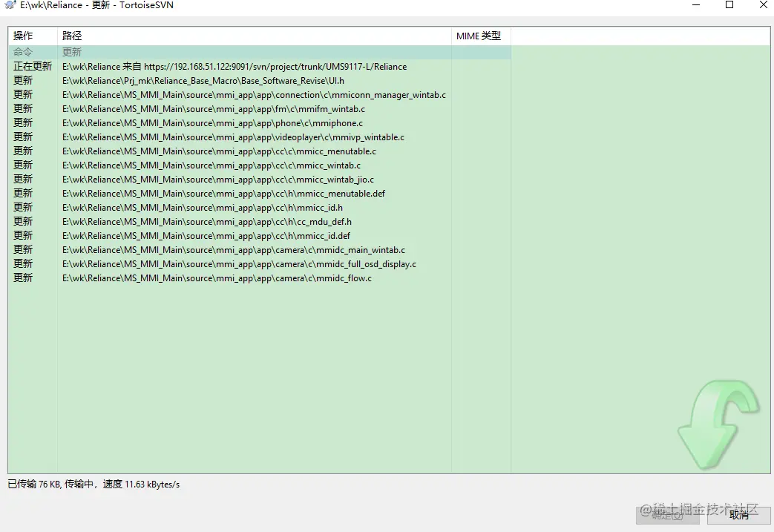Click the TortoiseSVN icon in title bar
The image size is (774, 532).
tap(10, 5)
